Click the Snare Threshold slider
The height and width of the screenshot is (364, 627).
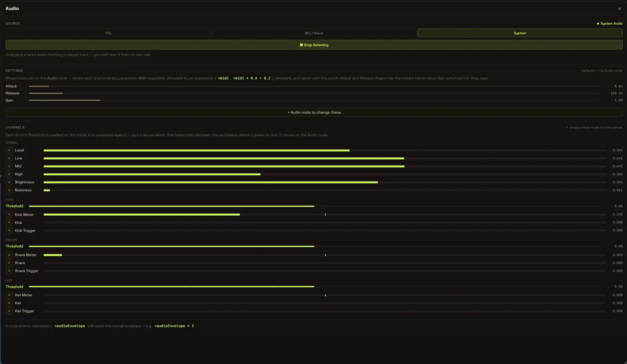tap(314, 246)
